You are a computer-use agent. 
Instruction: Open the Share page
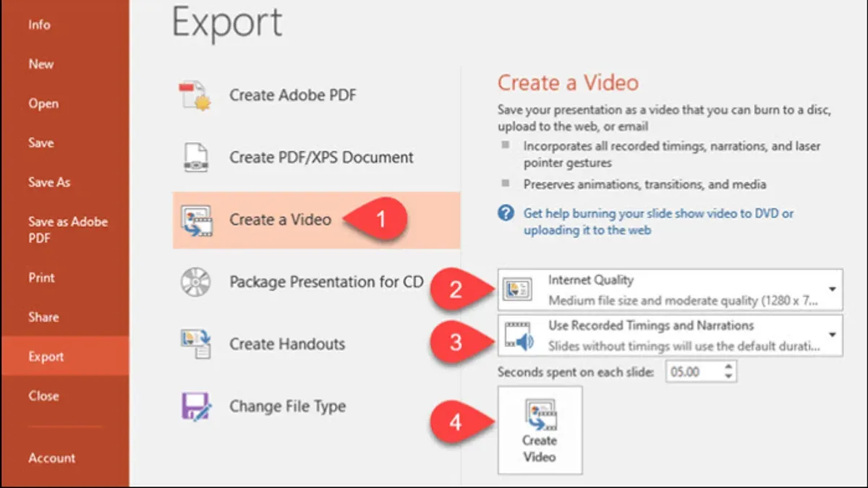tap(43, 317)
